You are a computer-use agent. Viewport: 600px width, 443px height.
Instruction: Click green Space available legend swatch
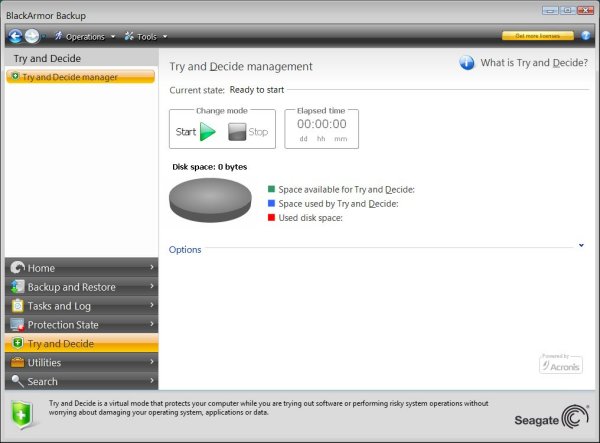click(x=271, y=189)
